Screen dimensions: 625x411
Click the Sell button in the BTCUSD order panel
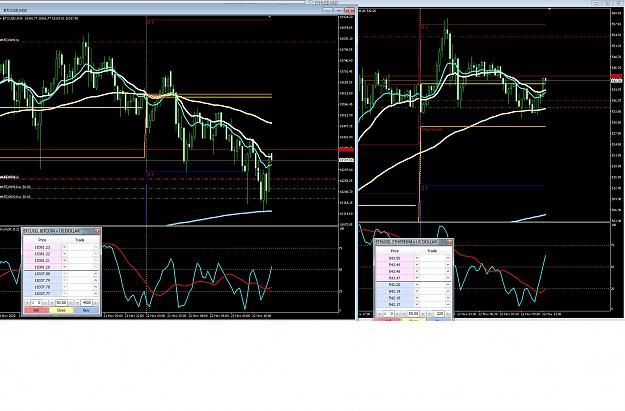click(x=36, y=311)
